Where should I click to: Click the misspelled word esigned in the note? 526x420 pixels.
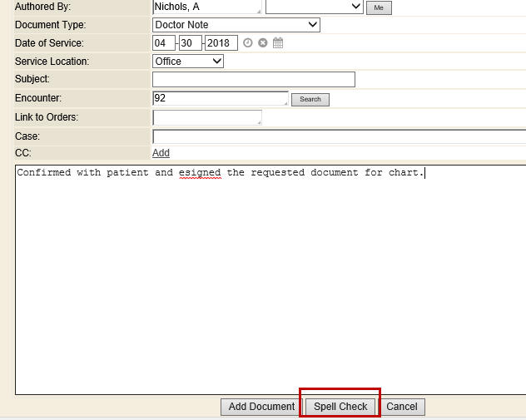(x=200, y=173)
